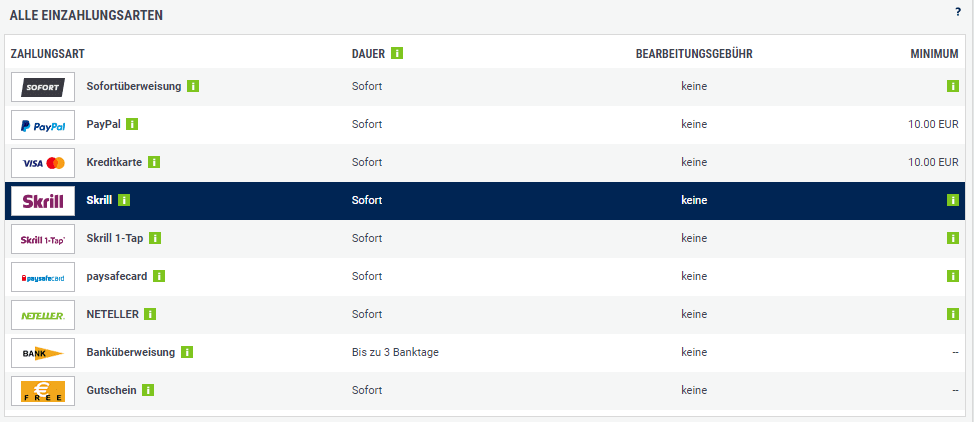Click the Sofort payment logo
This screenshot has height=422, width=974.
tap(43, 87)
